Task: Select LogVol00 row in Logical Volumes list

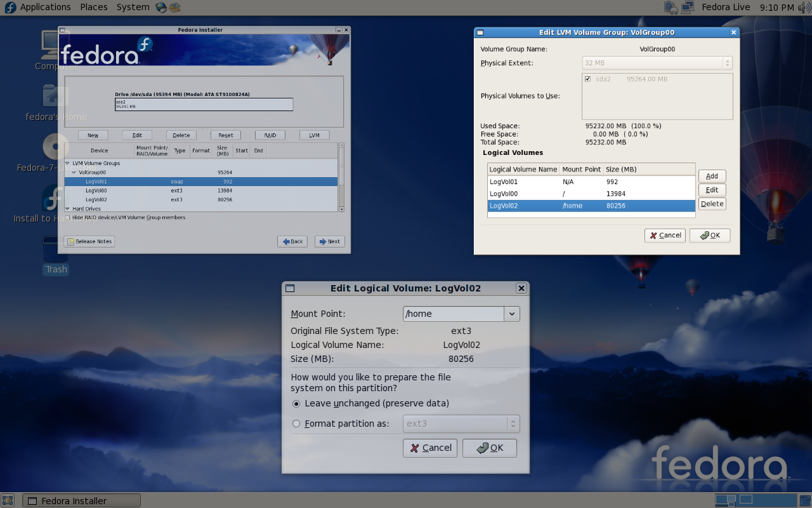Action: [591, 194]
